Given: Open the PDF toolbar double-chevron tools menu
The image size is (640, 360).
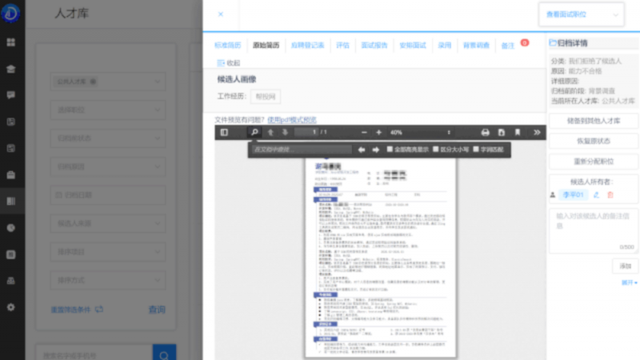Looking at the screenshot, I should click(537, 132).
